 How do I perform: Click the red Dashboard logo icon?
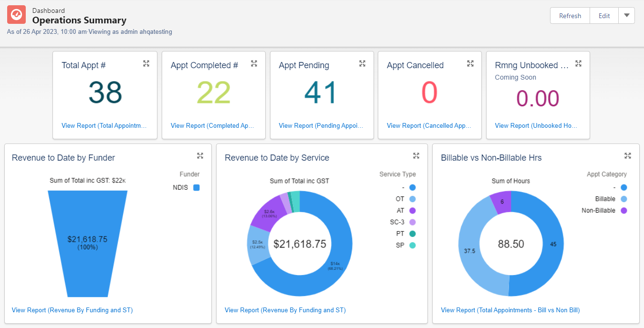[16, 15]
